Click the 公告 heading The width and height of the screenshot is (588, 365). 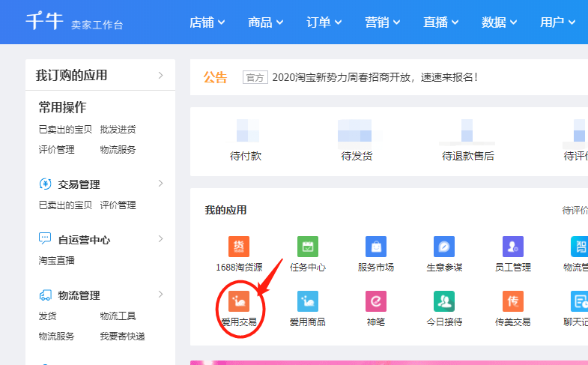215,77
